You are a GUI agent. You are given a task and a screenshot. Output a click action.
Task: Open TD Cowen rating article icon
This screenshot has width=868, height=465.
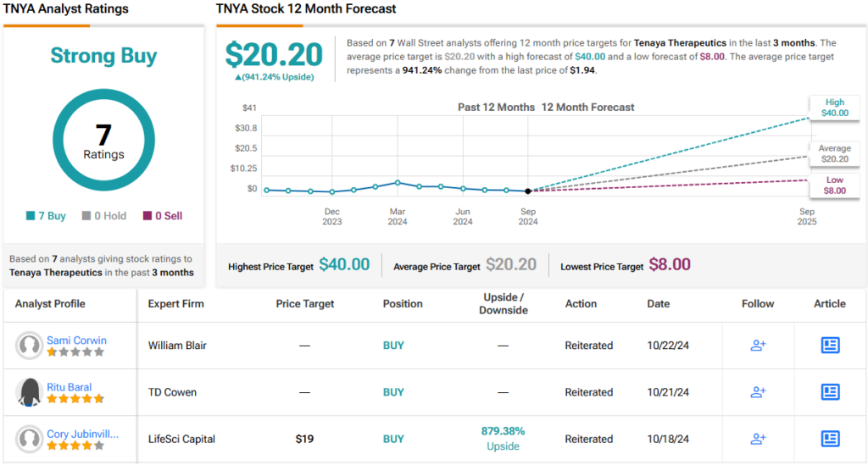(x=830, y=392)
